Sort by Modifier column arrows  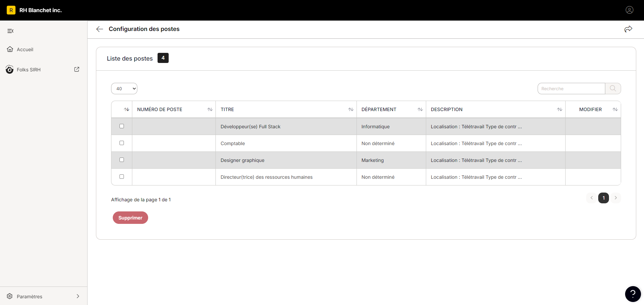[x=615, y=109]
